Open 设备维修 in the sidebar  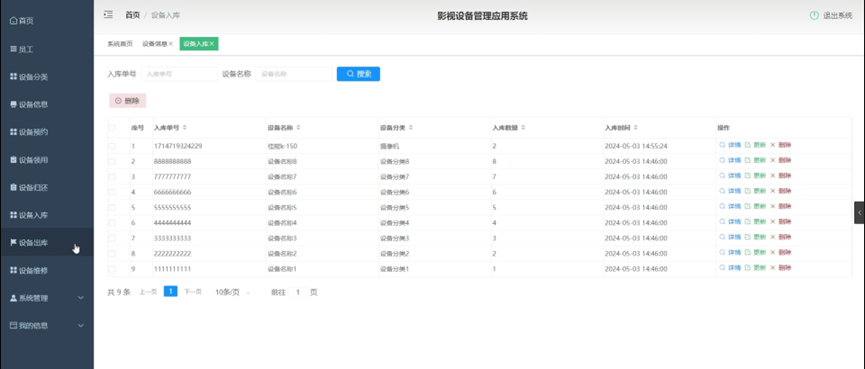tap(47, 270)
